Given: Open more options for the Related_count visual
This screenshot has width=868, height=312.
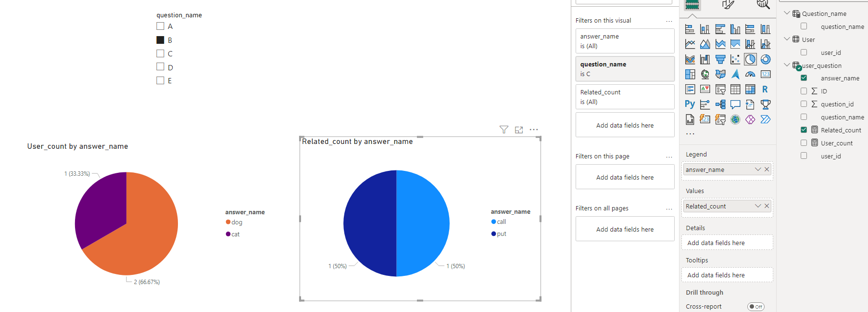Looking at the screenshot, I should tap(534, 130).
